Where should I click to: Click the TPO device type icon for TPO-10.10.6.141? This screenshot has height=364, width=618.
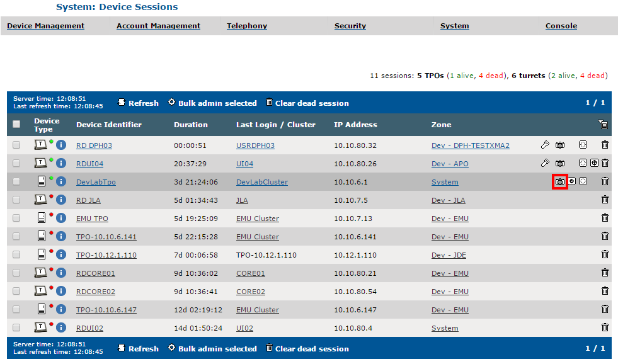(42, 236)
